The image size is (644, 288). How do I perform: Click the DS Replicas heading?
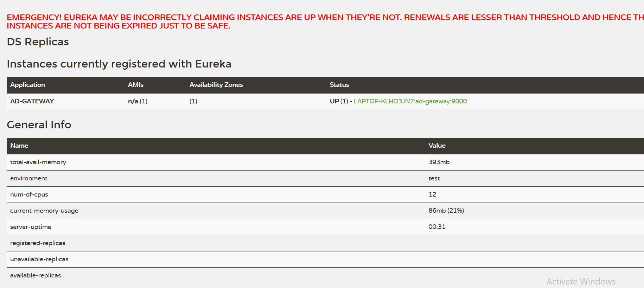38,42
